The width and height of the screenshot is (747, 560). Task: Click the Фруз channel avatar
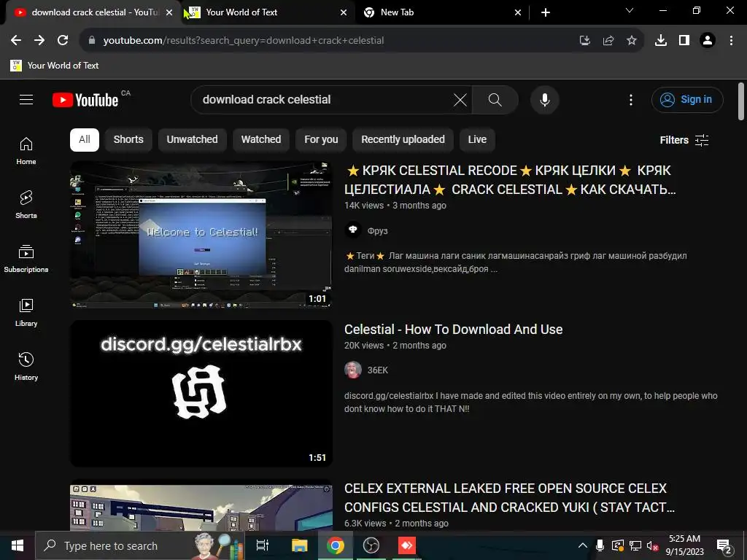click(353, 230)
